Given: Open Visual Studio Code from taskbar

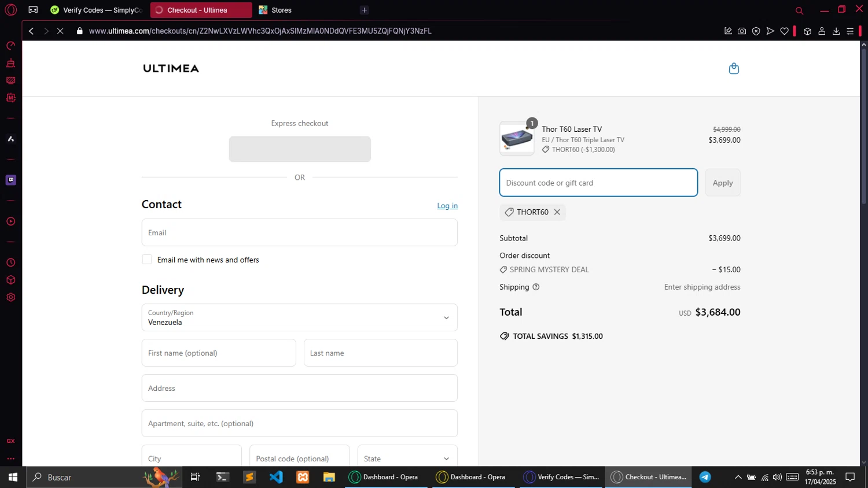Looking at the screenshot, I should 276,477.
